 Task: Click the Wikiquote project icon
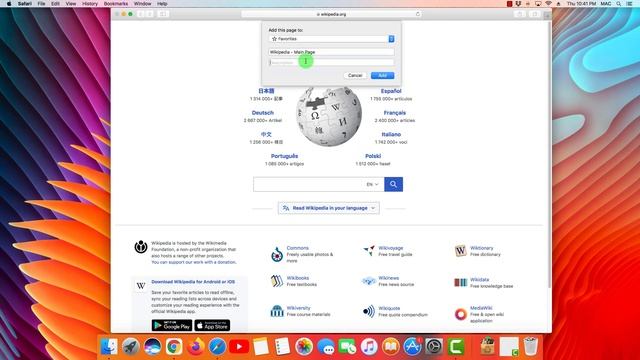tap(369, 311)
